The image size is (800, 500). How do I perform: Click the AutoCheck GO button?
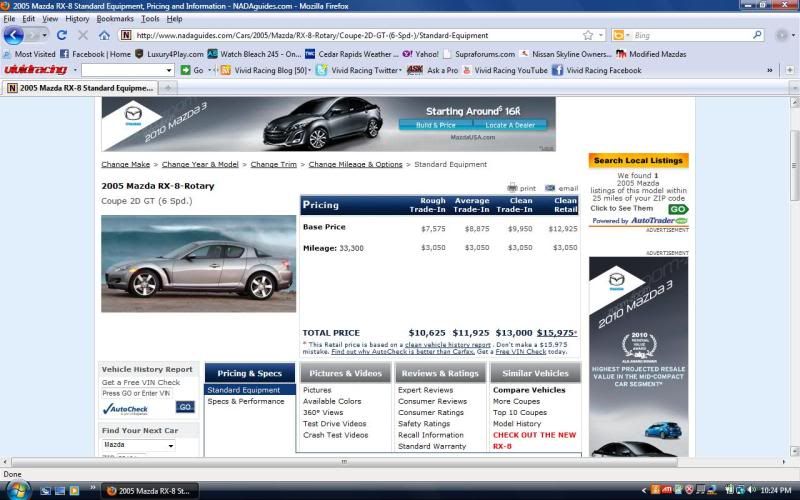185,407
